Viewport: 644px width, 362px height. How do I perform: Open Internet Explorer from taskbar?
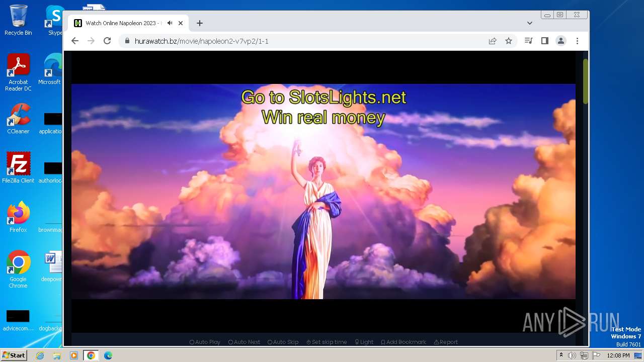tap(40, 355)
